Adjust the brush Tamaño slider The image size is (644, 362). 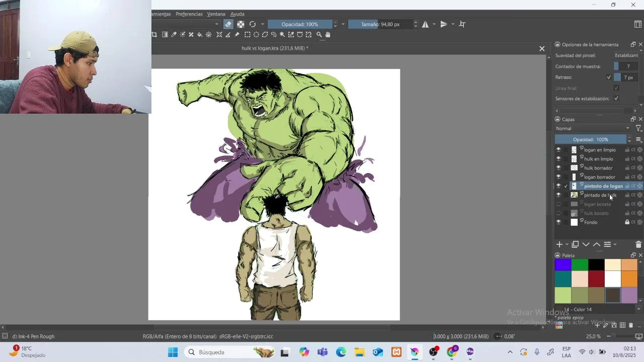(x=380, y=24)
